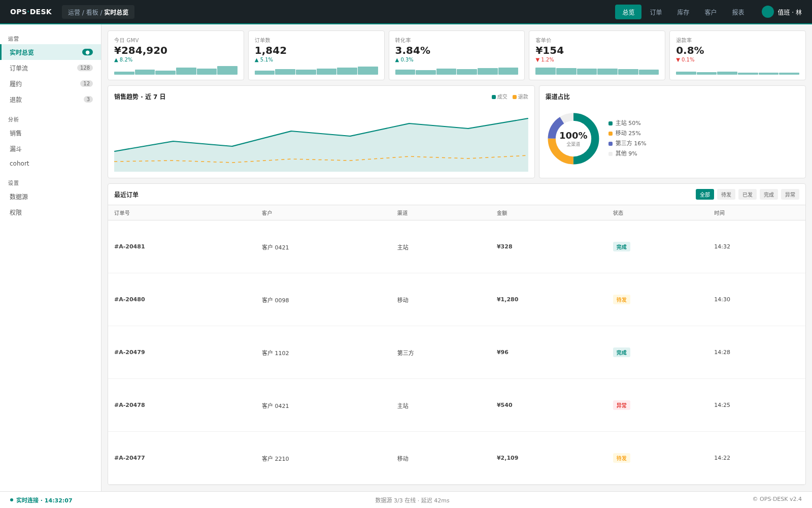Open the 转化率 3.84% card

(x=457, y=55)
